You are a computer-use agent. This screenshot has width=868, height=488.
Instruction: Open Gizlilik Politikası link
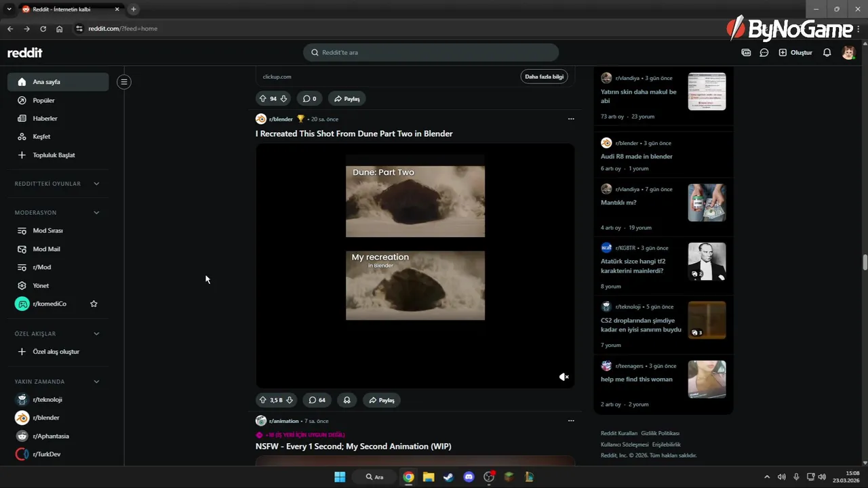click(660, 433)
